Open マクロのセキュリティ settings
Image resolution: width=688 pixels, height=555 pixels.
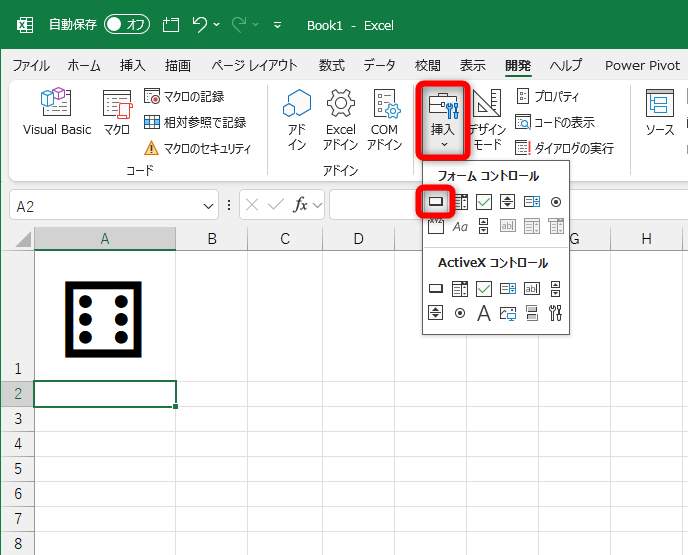point(197,148)
